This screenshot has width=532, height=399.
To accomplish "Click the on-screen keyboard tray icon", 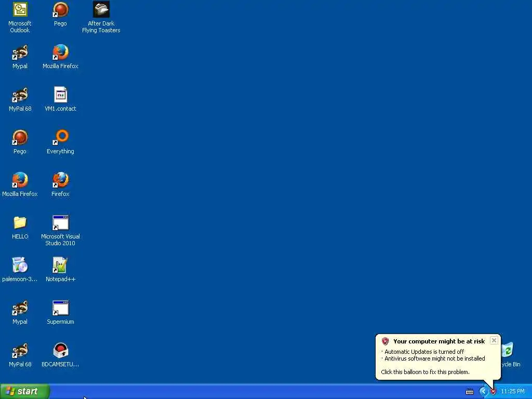I will tap(470, 392).
